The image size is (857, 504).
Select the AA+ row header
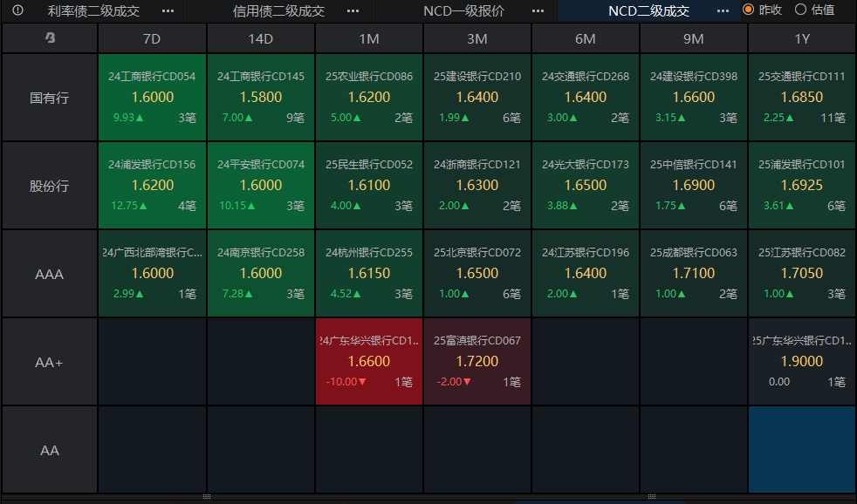tap(50, 362)
